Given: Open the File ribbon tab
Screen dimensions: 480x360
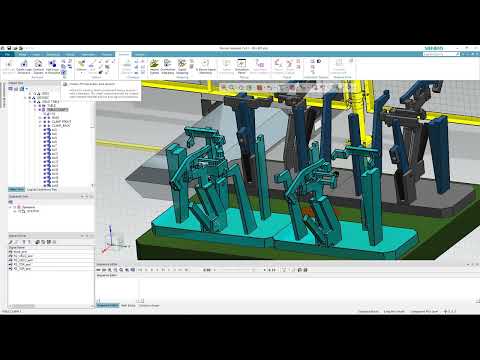Looking at the screenshot, I should click(x=7, y=54).
